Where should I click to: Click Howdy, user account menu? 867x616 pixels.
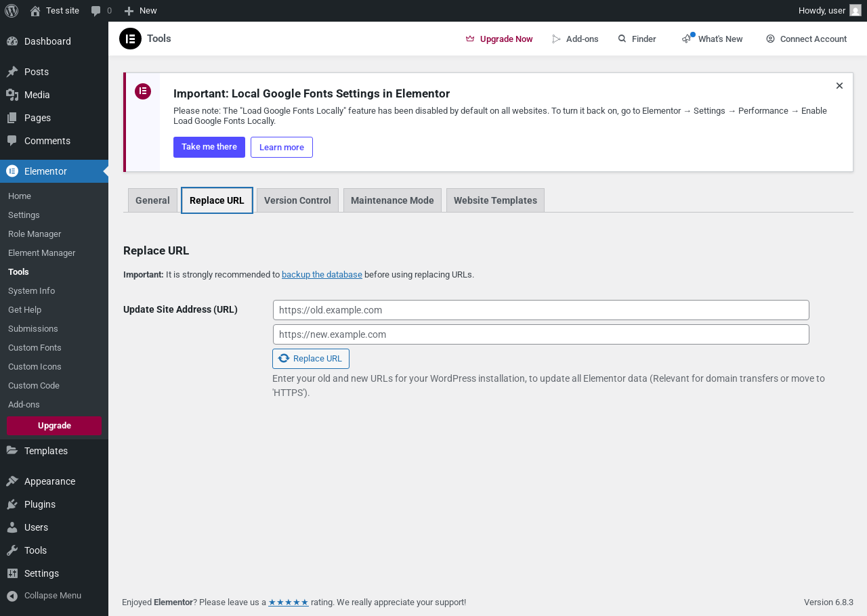(830, 11)
